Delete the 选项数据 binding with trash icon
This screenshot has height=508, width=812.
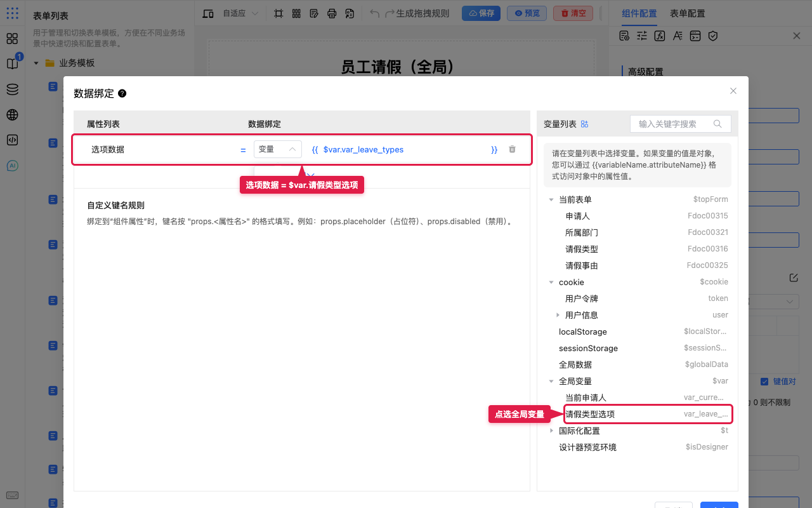click(512, 149)
